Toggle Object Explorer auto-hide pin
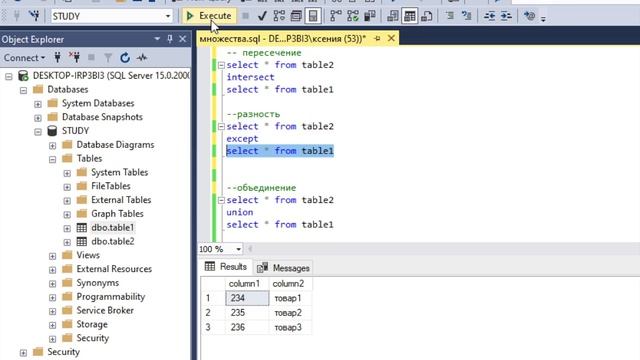The height and width of the screenshot is (360, 640). click(x=170, y=39)
